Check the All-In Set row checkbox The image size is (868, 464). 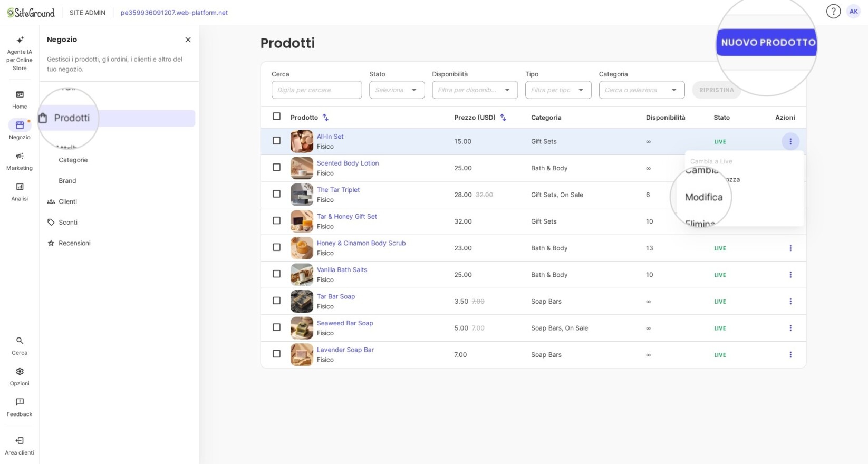276,141
